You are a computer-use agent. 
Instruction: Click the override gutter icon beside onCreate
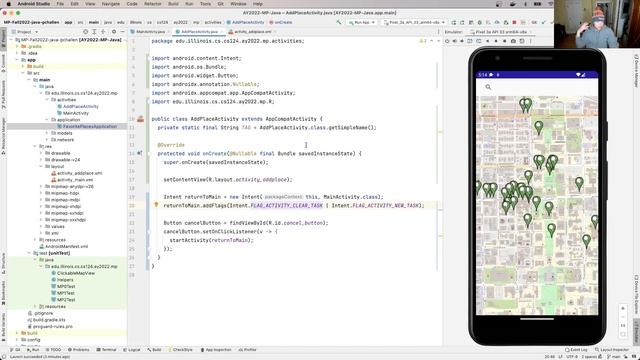coord(140,153)
